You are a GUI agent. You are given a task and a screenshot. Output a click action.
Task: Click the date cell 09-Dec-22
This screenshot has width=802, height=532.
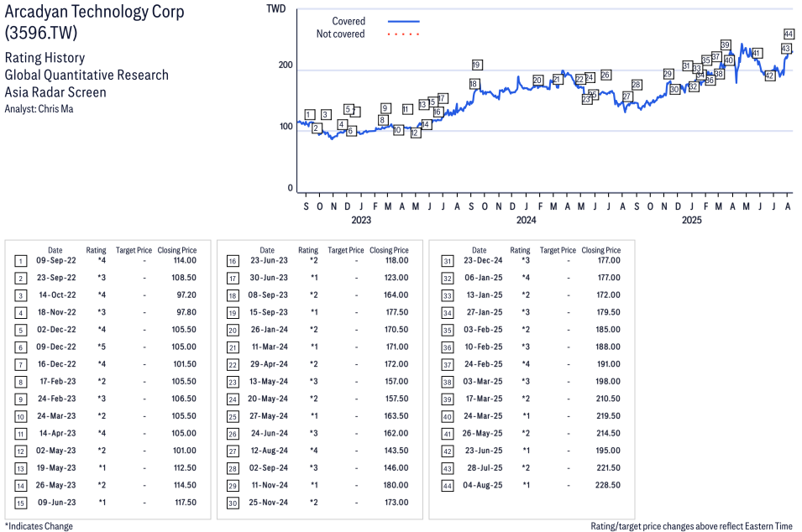click(x=56, y=347)
